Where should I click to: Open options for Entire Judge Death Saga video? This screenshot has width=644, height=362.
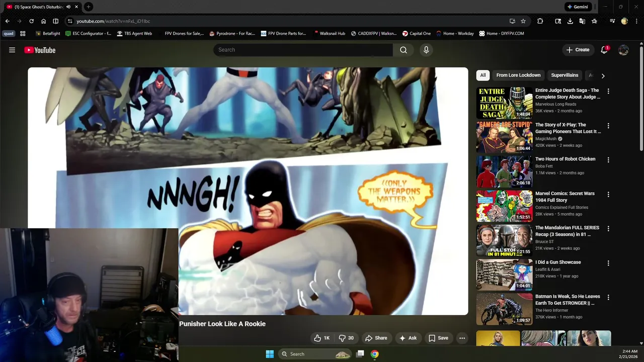tap(608, 92)
